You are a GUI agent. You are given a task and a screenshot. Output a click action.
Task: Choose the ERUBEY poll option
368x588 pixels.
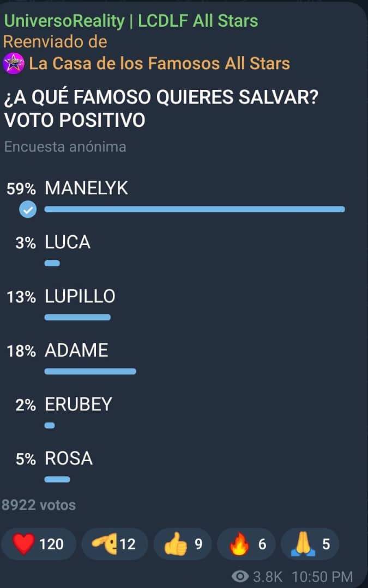79,404
